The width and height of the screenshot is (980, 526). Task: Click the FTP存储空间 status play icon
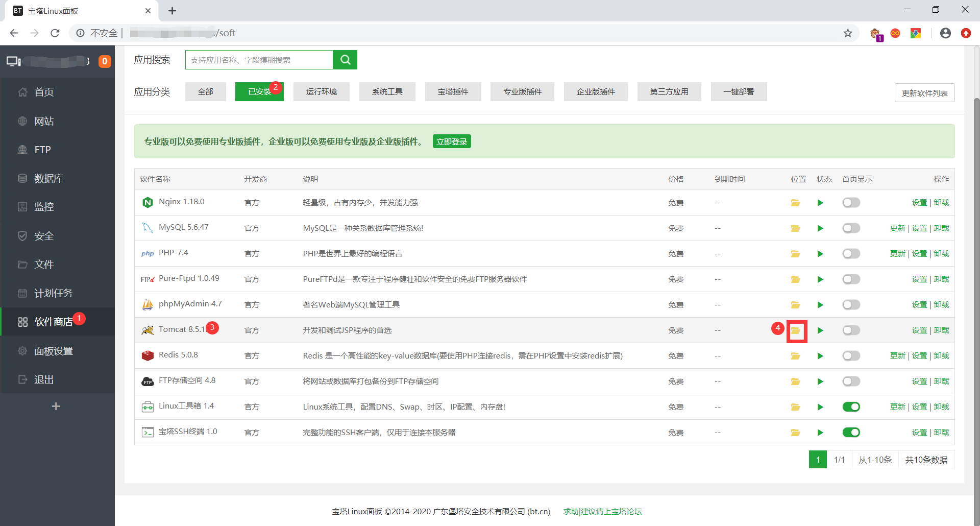point(820,381)
